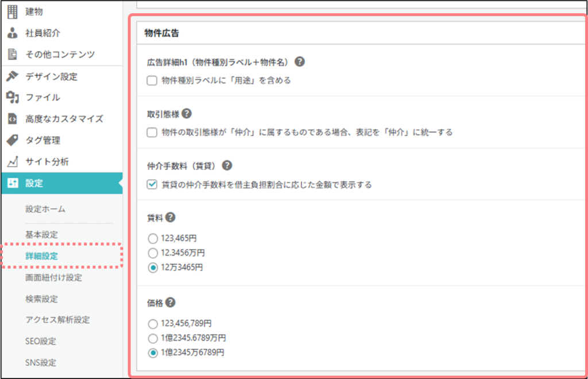The image size is (588, 379).
Task: Click the 社員紹介 person icon
Action: click(x=12, y=33)
